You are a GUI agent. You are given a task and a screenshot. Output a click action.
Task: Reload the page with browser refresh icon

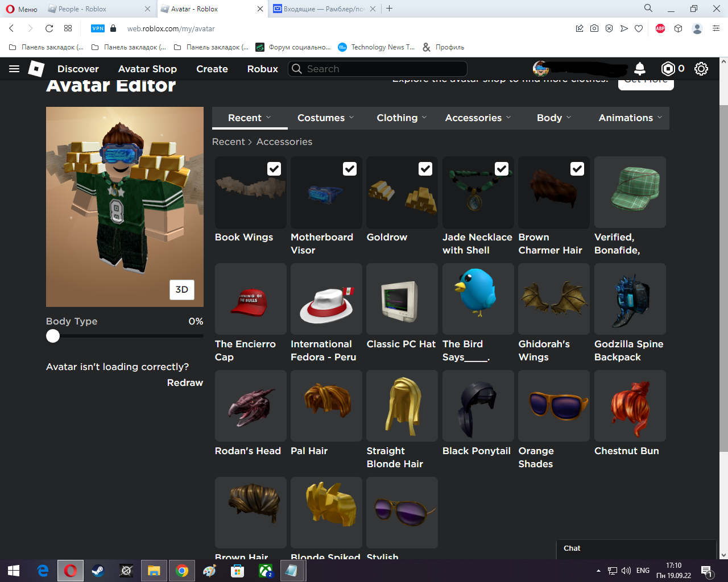[x=49, y=28]
